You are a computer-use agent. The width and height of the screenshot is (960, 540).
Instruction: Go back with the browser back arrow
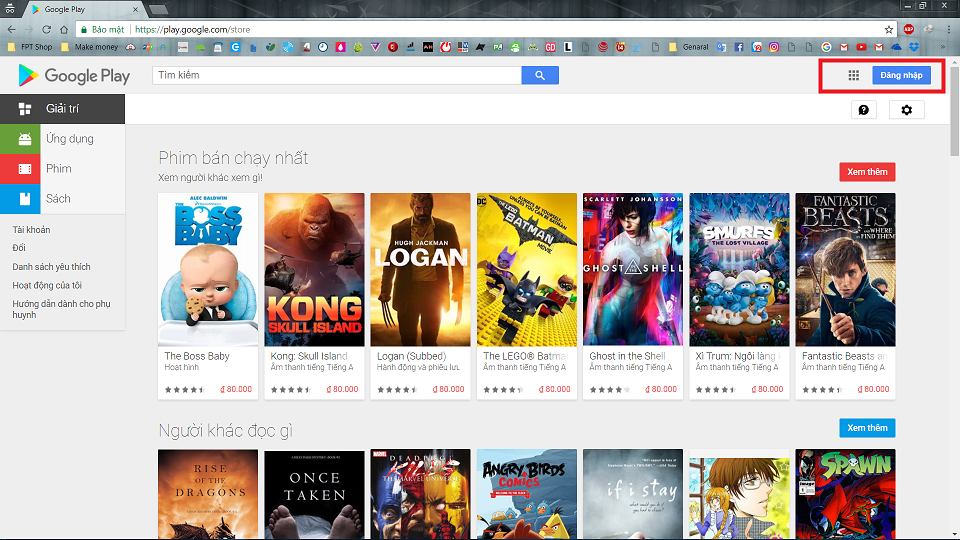[11, 29]
